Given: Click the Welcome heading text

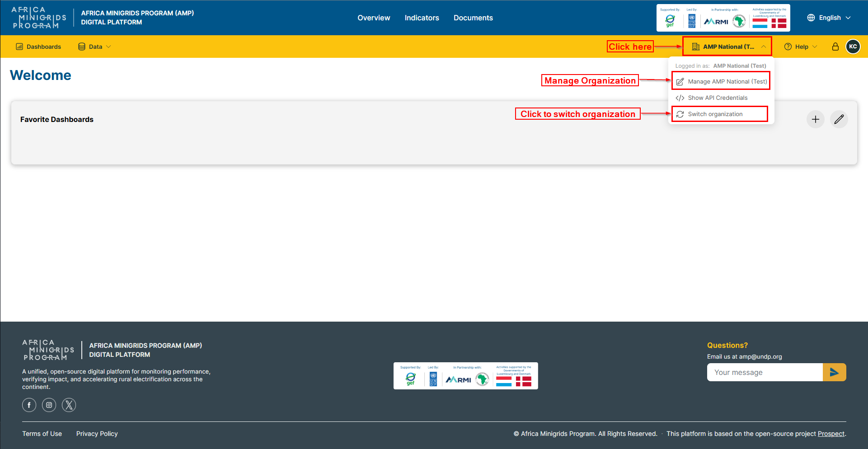Looking at the screenshot, I should pyautogui.click(x=41, y=75).
